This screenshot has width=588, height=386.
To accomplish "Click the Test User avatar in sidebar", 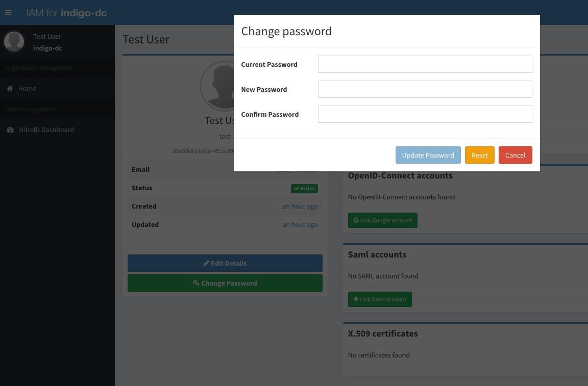I will coord(14,41).
